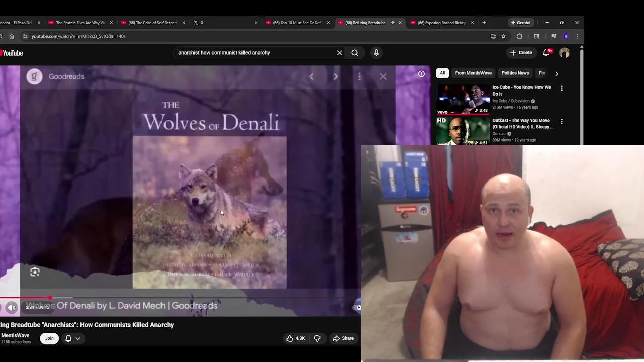Run search with the magnifier button
This screenshot has width=644, height=362.
(355, 53)
